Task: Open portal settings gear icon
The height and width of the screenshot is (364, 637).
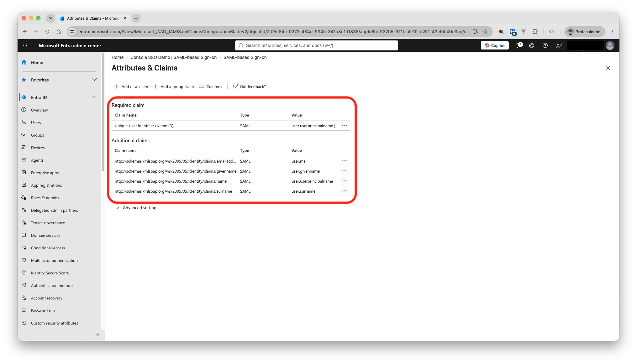Action: click(531, 45)
